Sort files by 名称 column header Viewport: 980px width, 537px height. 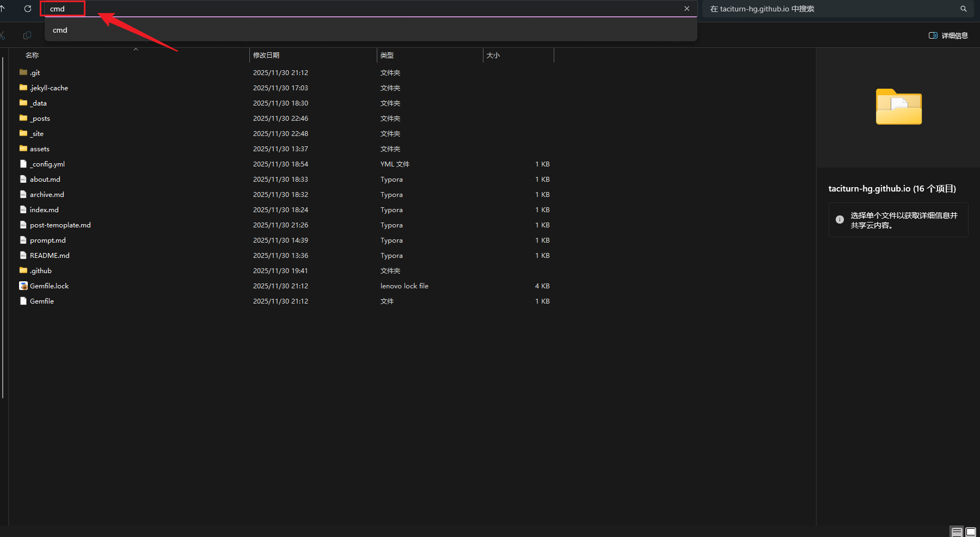click(x=32, y=55)
